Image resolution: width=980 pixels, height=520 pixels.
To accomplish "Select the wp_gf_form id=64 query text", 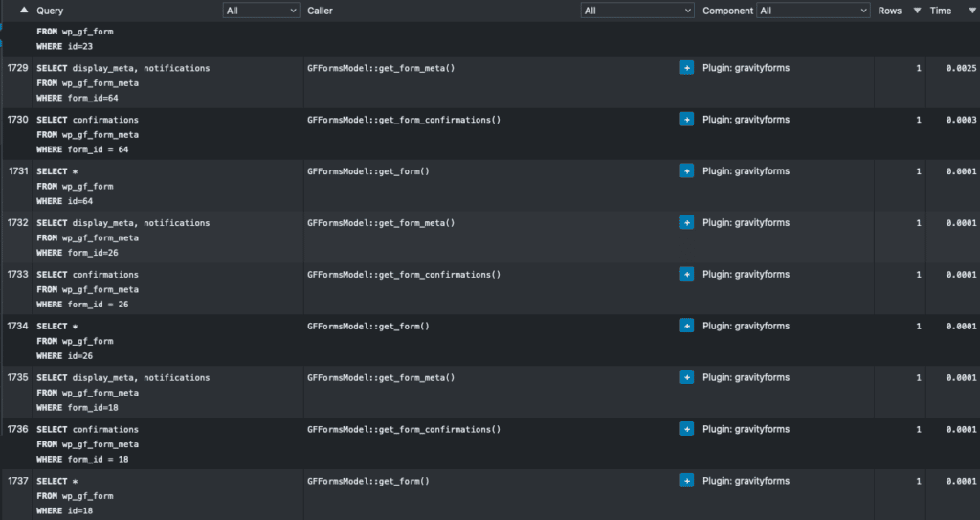I will coord(75,186).
